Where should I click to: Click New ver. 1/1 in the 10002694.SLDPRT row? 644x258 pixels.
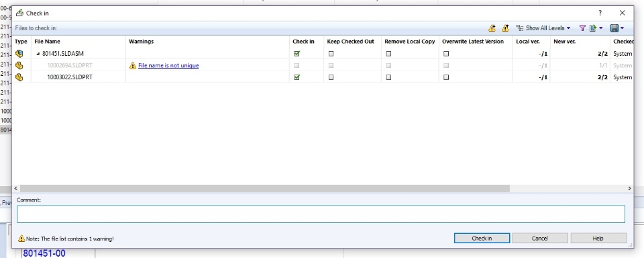pyautogui.click(x=603, y=65)
